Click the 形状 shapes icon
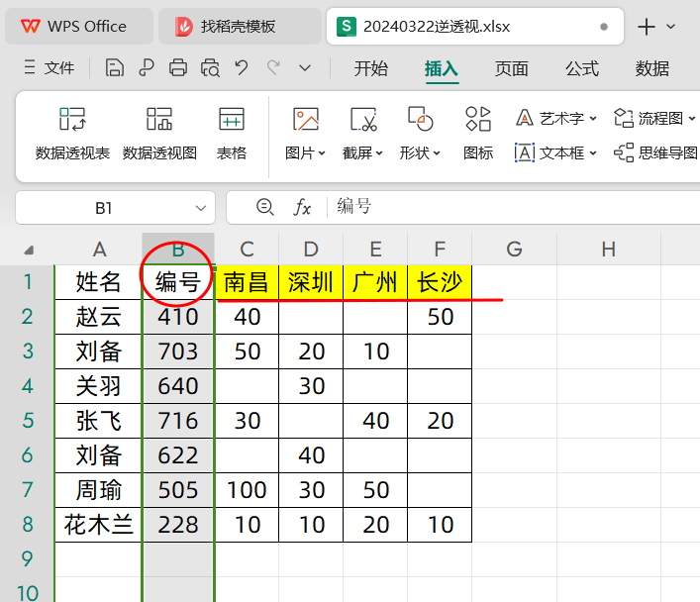 pyautogui.click(x=420, y=119)
